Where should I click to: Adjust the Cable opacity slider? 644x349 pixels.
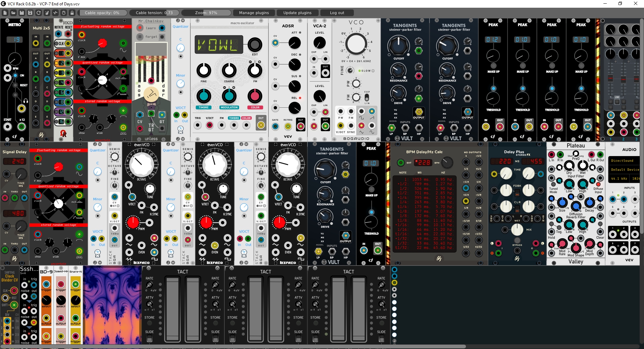(x=103, y=13)
